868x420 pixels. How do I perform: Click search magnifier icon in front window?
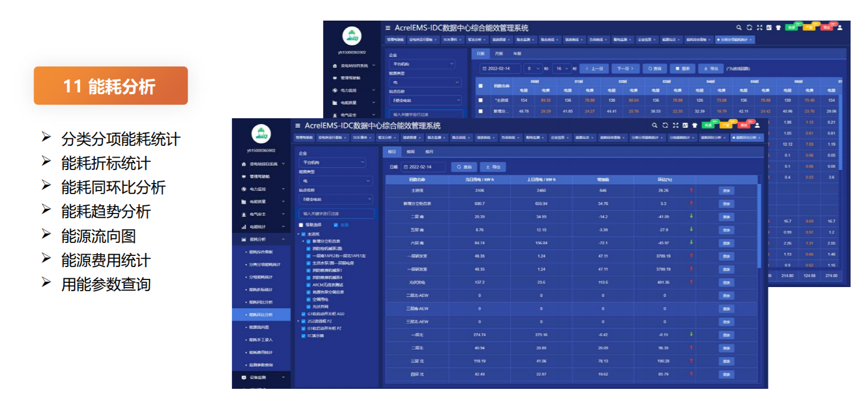[x=655, y=125]
